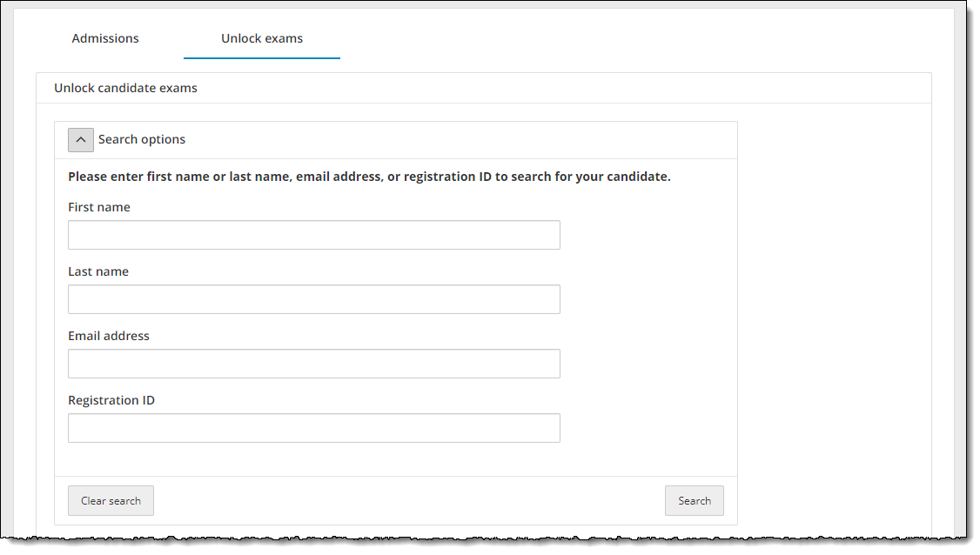Click the "Last name" field label
The height and width of the screenshot is (555, 980).
tap(98, 271)
